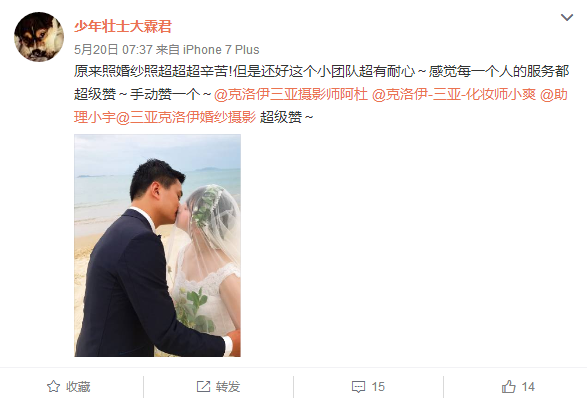Click the 5月20日 07:37 timestamp

tap(113, 49)
